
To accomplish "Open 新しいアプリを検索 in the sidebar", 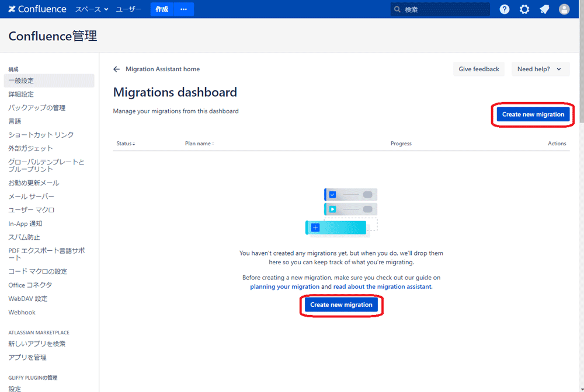I will tap(37, 344).
